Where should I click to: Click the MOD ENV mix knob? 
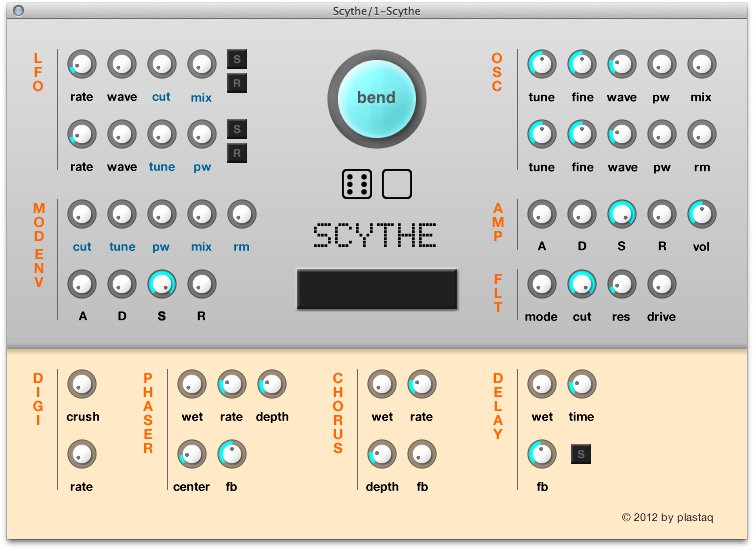click(x=201, y=214)
